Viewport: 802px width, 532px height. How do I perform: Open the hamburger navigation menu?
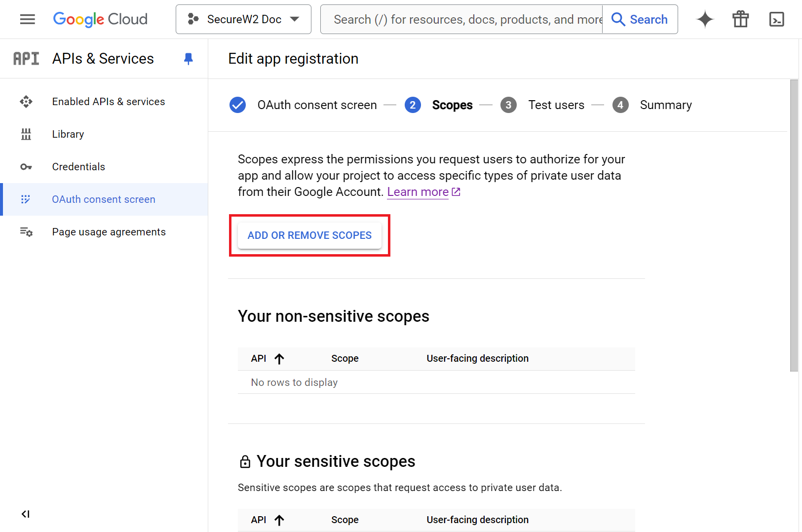tap(28, 19)
